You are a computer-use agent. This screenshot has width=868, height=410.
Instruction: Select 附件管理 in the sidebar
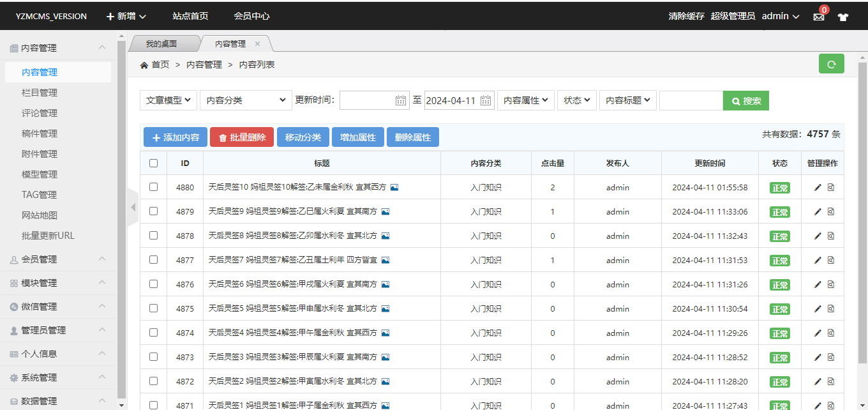tap(40, 154)
